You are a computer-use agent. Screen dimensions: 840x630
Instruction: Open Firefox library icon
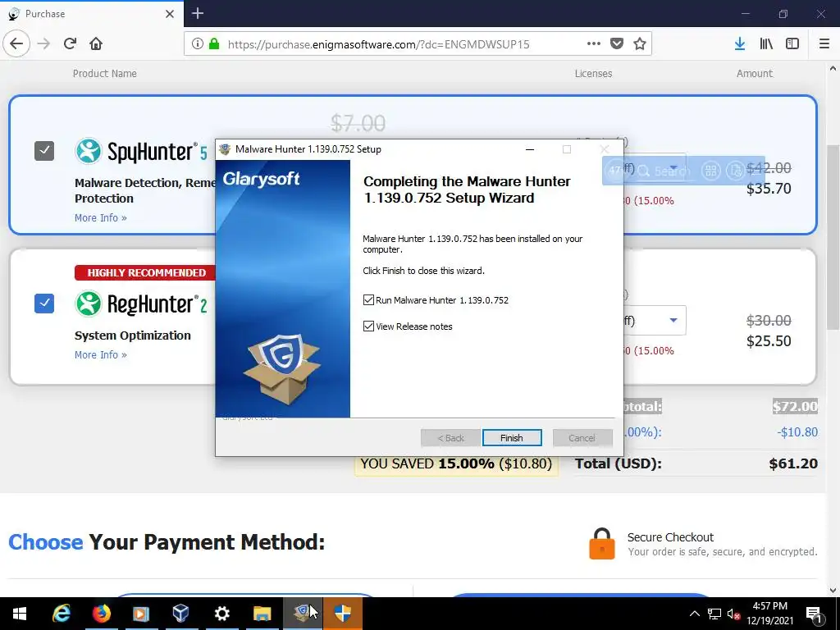click(x=766, y=44)
